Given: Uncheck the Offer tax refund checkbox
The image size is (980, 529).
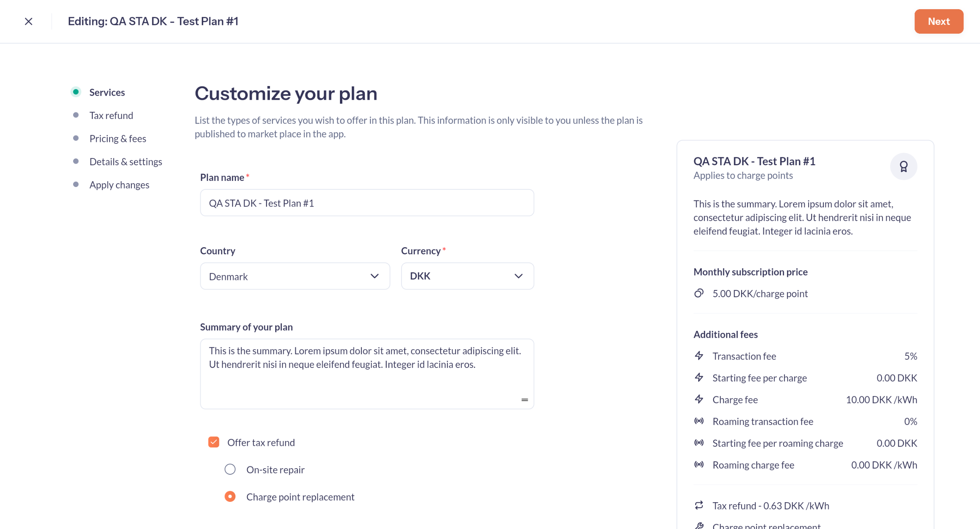Looking at the screenshot, I should (x=214, y=442).
